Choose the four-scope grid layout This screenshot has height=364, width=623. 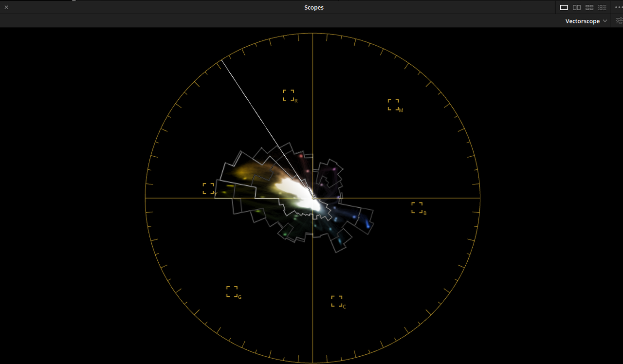(589, 7)
